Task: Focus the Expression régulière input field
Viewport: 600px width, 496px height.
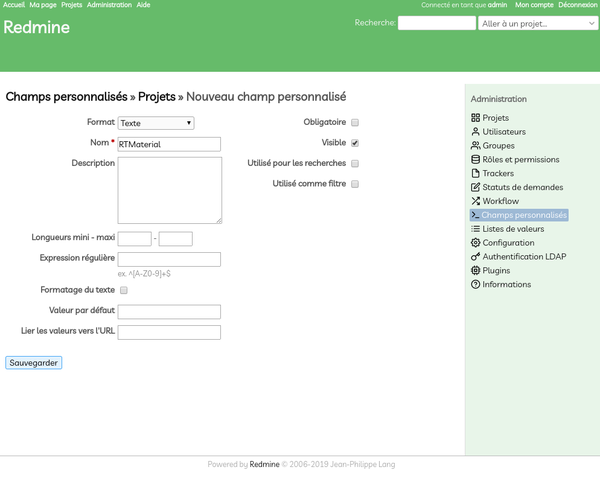Action: click(169, 259)
